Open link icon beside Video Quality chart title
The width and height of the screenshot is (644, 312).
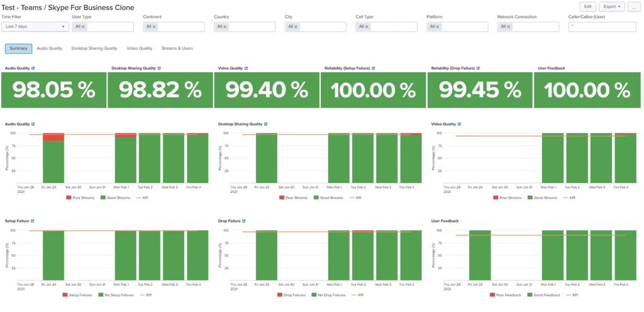tap(459, 123)
